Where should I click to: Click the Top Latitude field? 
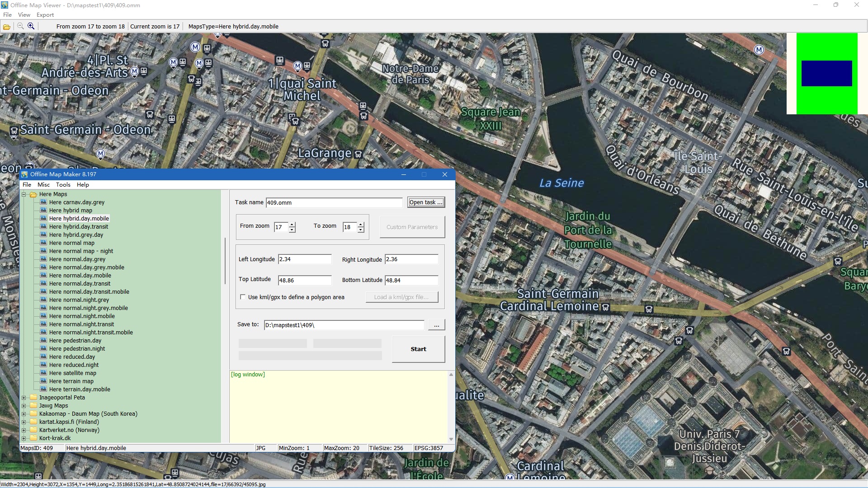[x=305, y=280]
